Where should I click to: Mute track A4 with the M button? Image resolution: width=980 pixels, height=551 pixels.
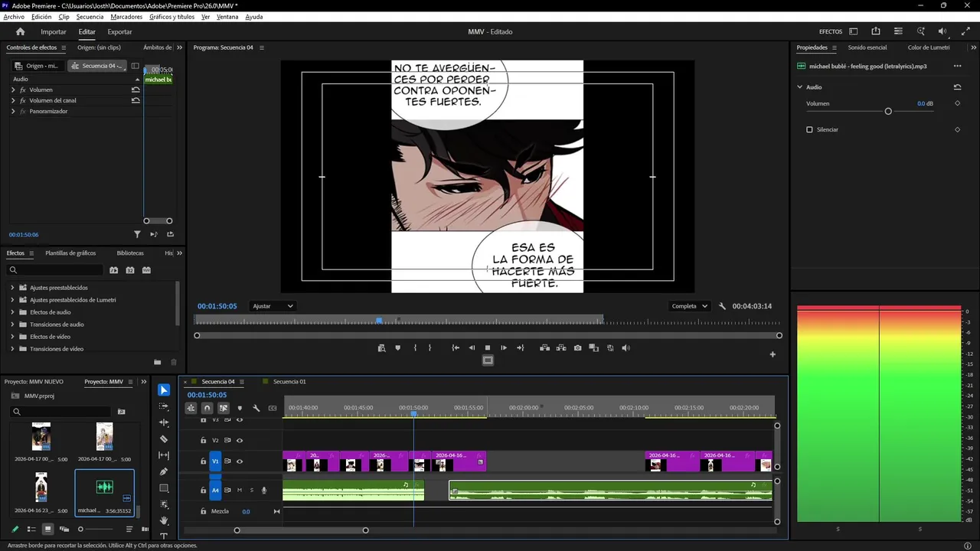240,490
